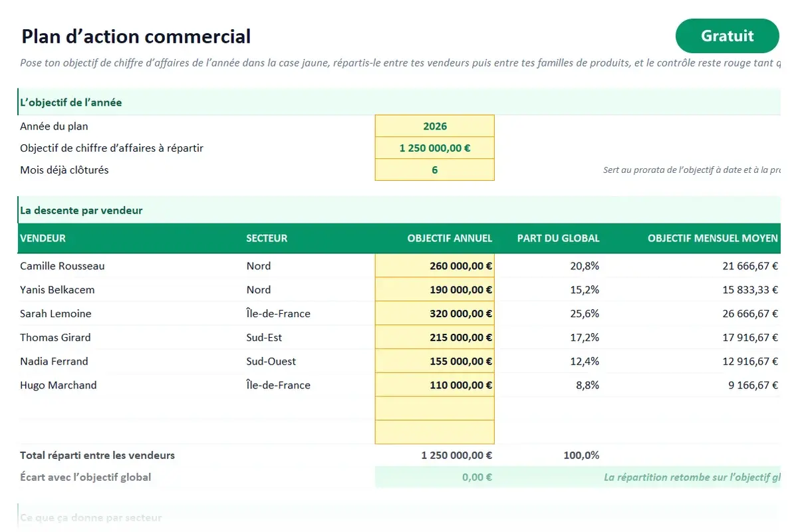Image resolution: width=798 pixels, height=532 pixels.
Task: Select the 1 250 000,00 € objective input cell
Action: click(x=435, y=148)
